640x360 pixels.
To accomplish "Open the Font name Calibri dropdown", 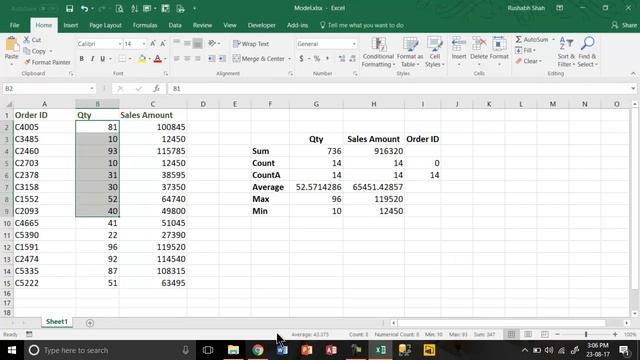I will pyautogui.click(x=120, y=44).
